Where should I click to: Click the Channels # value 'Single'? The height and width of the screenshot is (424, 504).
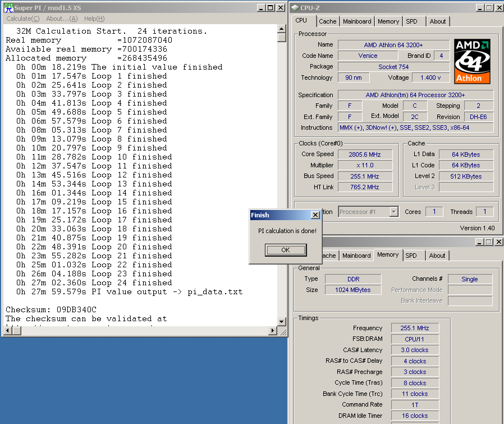(470, 279)
